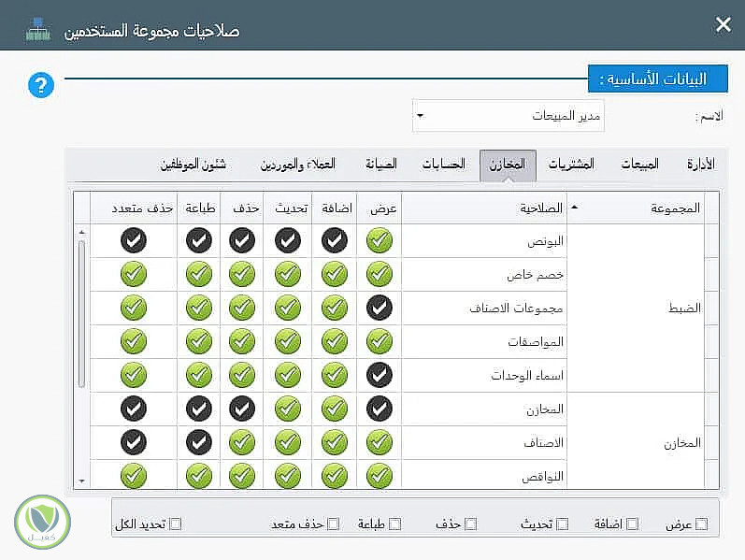Screen dimensions: 745x560
Task: Toggle حذف متعدد permission for الاصناف row
Action: coord(134,442)
